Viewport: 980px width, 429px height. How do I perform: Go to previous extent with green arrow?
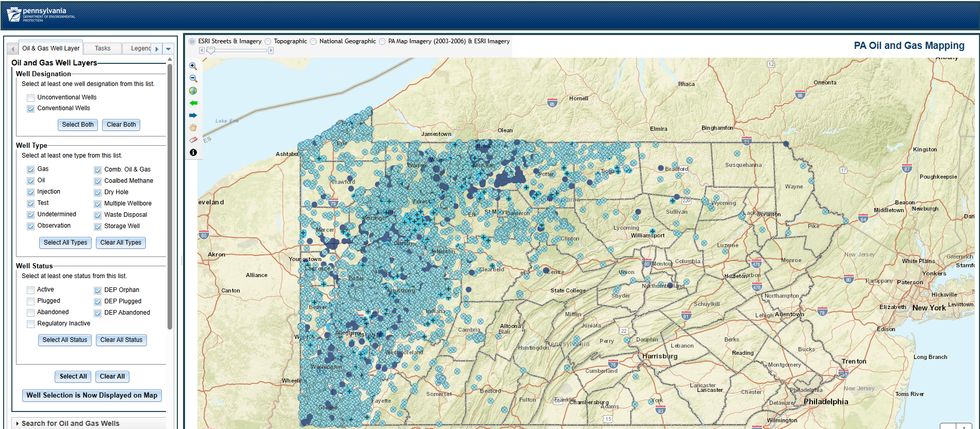click(x=193, y=103)
